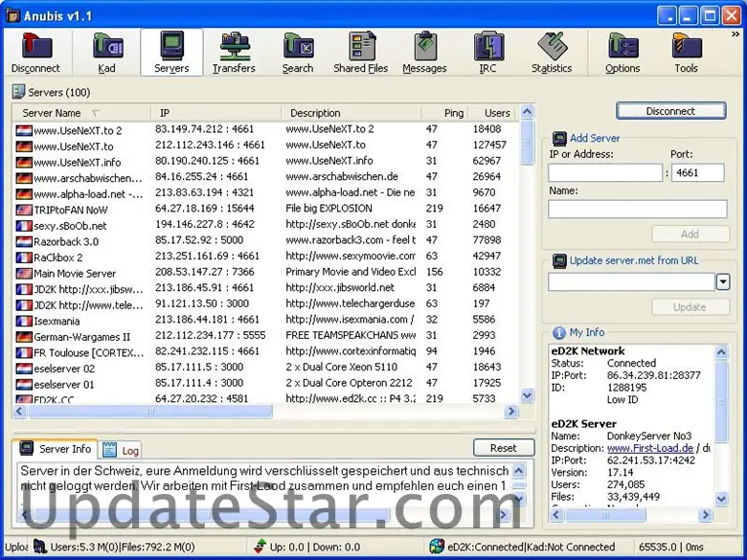747x560 pixels.
Task: Open the Tools menu icon
Action: [686, 53]
